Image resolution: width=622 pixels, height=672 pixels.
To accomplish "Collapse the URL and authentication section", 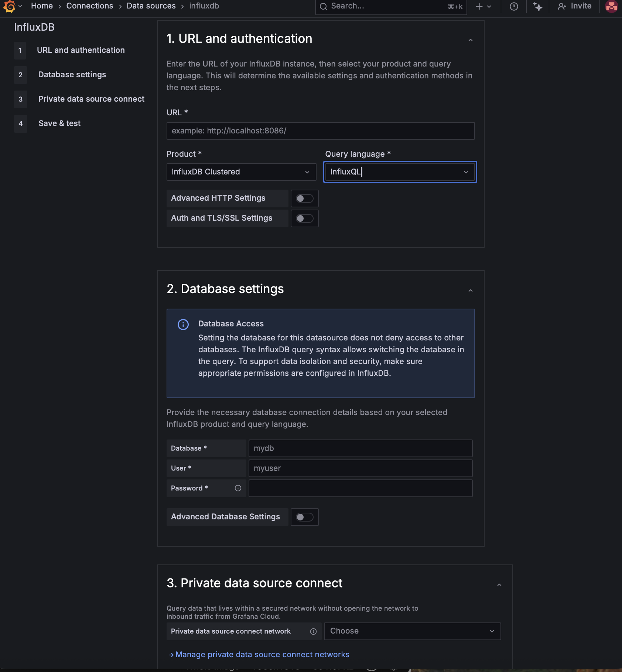I will coord(471,40).
